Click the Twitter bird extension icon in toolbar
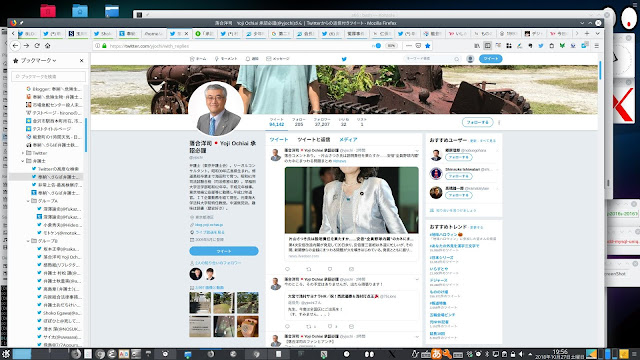Image resolution: width=640 pixels, height=360 pixels. click(x=541, y=46)
